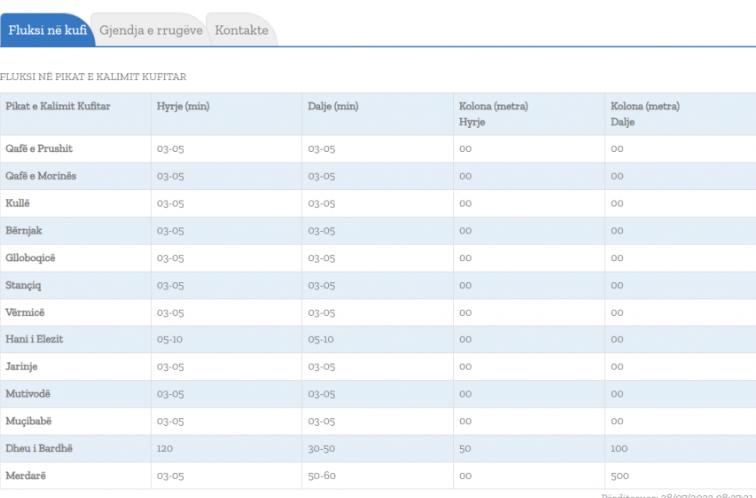756x498 pixels.
Task: Click the Pikat e Kalimit Kufitar column header
Action: pos(58,106)
